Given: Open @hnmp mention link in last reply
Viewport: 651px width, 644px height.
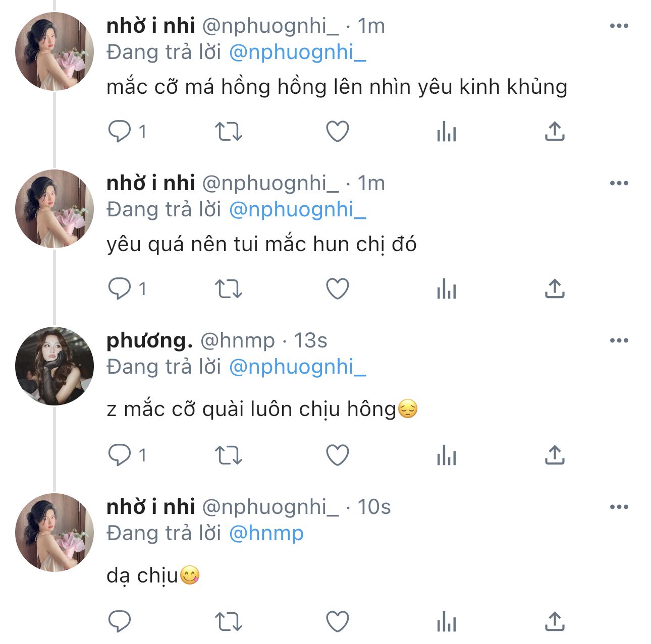Looking at the screenshot, I should (x=266, y=533).
